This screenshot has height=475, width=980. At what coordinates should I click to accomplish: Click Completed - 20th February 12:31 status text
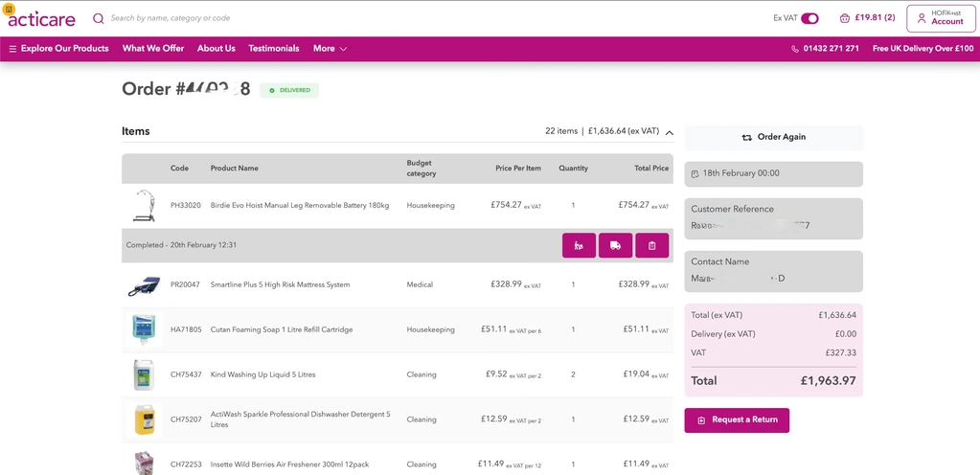click(x=181, y=245)
